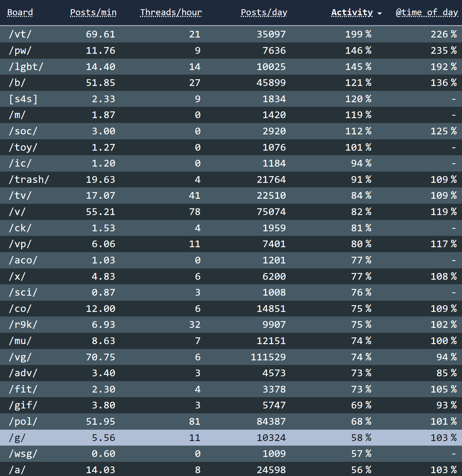This screenshot has width=462, height=476.
Task: Click the 84387 posts/day value for /pol/
Action: pyautogui.click(x=271, y=422)
